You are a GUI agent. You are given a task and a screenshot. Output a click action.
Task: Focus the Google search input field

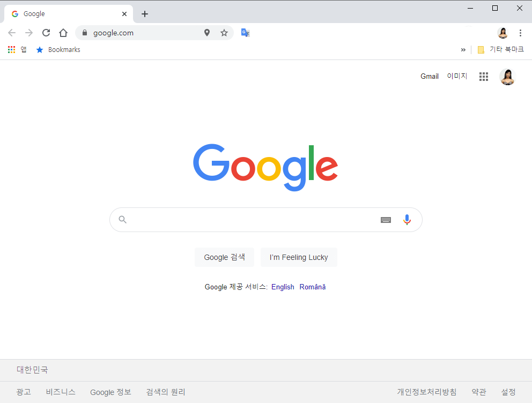point(266,220)
